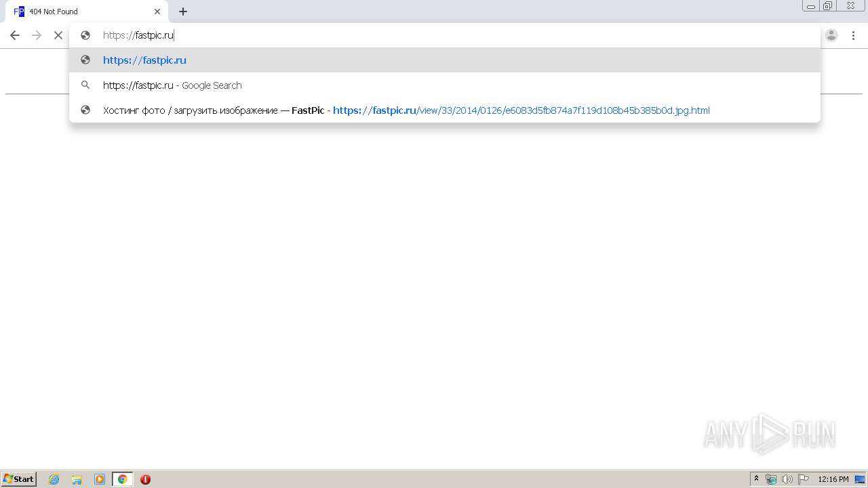Image resolution: width=868 pixels, height=488 pixels.
Task: Launch Internet Explorer from taskbar
Action: (x=54, y=479)
